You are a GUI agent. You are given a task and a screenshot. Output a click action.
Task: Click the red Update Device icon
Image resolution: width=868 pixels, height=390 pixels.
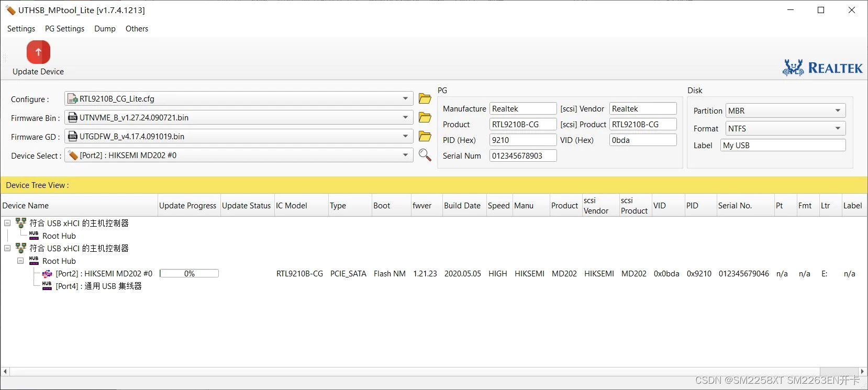click(x=38, y=52)
